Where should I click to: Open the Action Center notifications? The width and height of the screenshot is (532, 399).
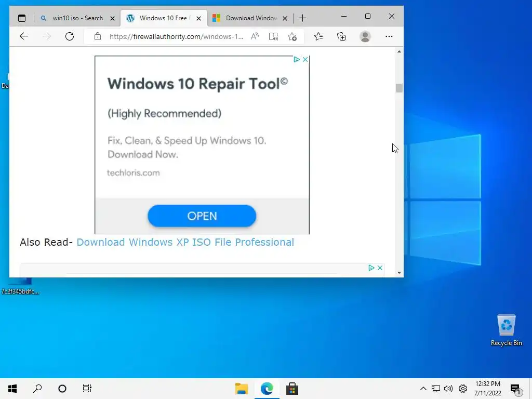coord(515,389)
